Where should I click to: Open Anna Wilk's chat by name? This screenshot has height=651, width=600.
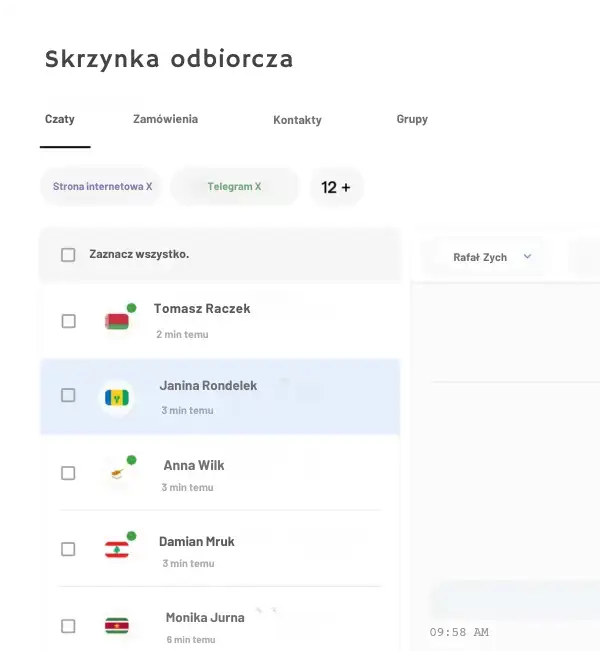pyautogui.click(x=194, y=465)
